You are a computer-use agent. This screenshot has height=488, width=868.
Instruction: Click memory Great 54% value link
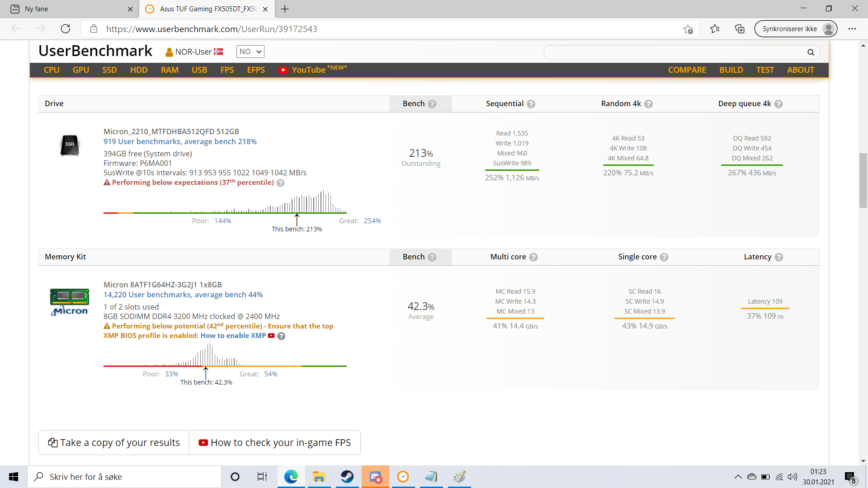click(271, 374)
